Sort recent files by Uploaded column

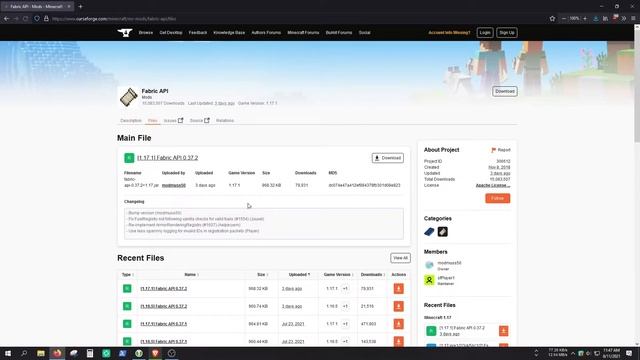click(x=299, y=275)
